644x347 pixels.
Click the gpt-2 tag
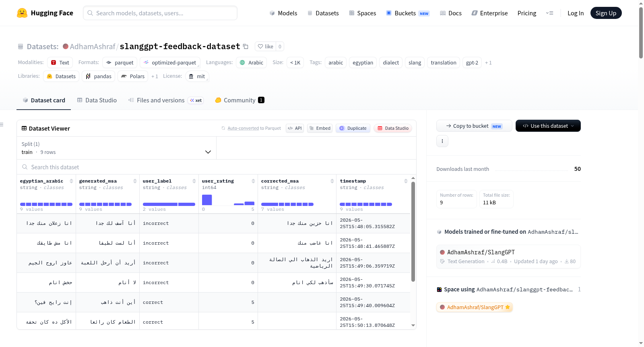(x=472, y=62)
